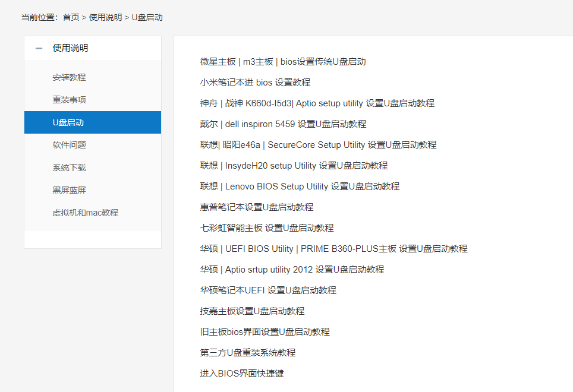This screenshot has width=573, height=392.
Task: Open 华硕笔记本UEFI 设置U盘启动教程 article
Action: coord(268,290)
